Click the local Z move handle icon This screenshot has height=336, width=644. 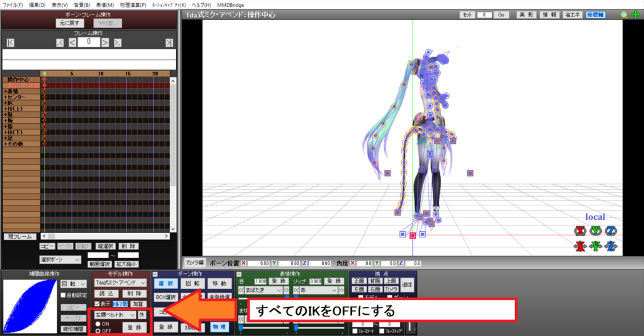611,247
